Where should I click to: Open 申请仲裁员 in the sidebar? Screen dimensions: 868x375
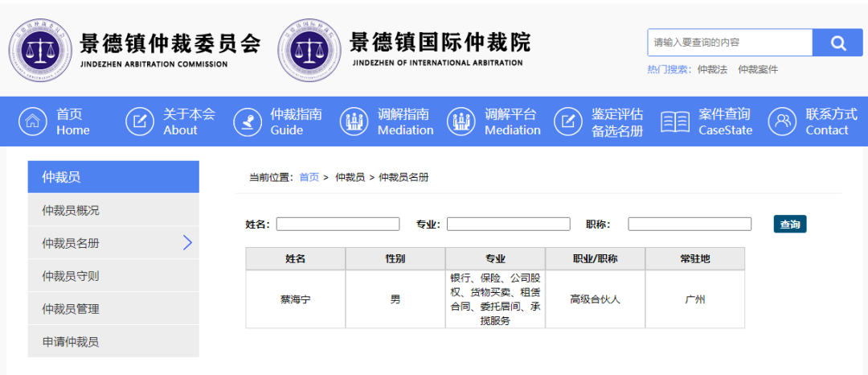tap(113, 341)
